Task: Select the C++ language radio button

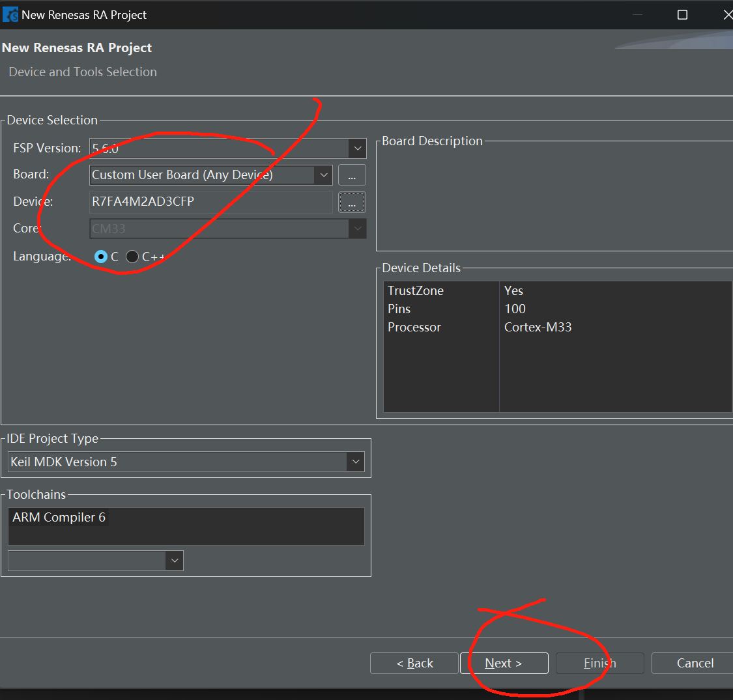Action: point(132,257)
